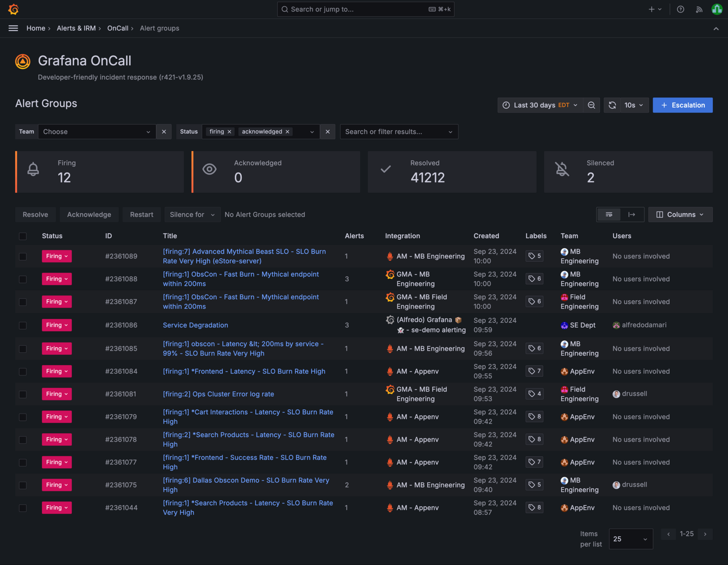Click the Alert groups breadcrumb

[x=159, y=28]
